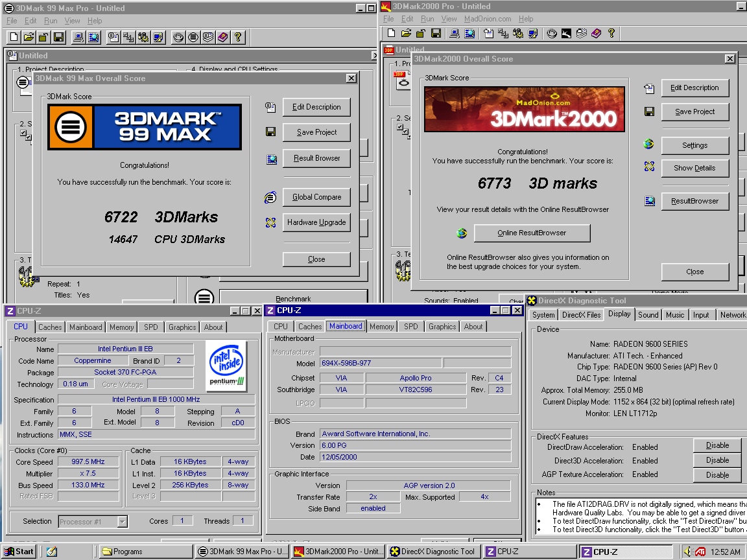Click the Start button on taskbar

point(19,552)
